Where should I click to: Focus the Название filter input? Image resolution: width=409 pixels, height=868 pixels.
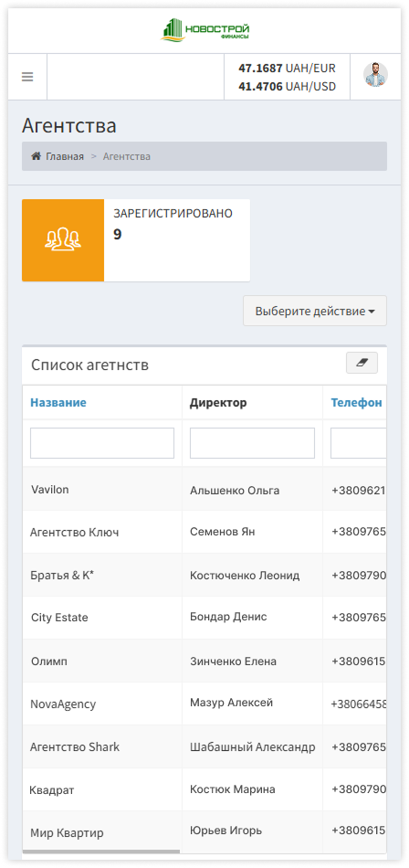point(102,443)
